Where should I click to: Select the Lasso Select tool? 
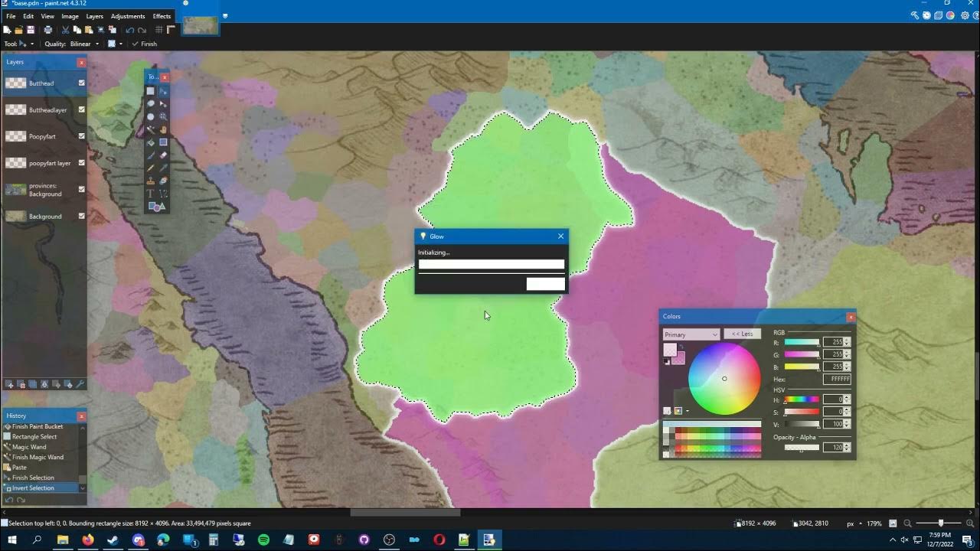pos(150,103)
